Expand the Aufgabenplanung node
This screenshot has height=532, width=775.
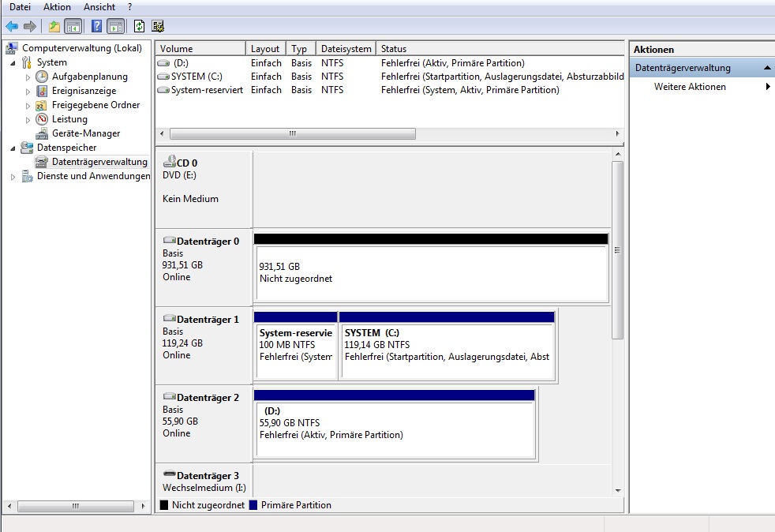point(28,77)
